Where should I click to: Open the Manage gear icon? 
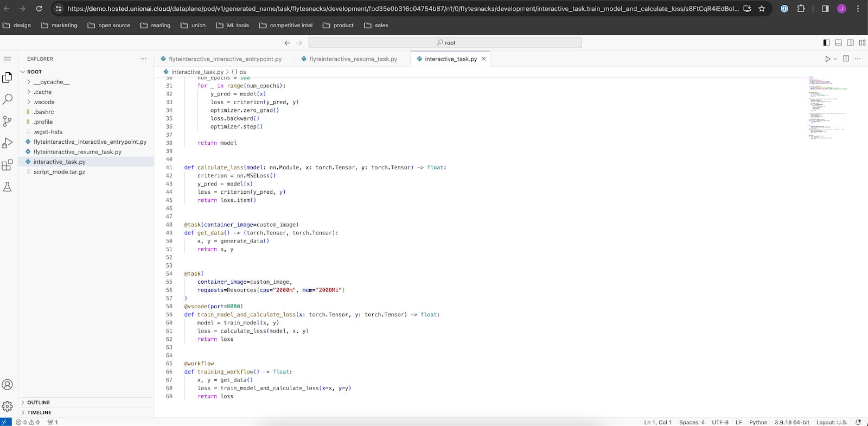point(8,406)
